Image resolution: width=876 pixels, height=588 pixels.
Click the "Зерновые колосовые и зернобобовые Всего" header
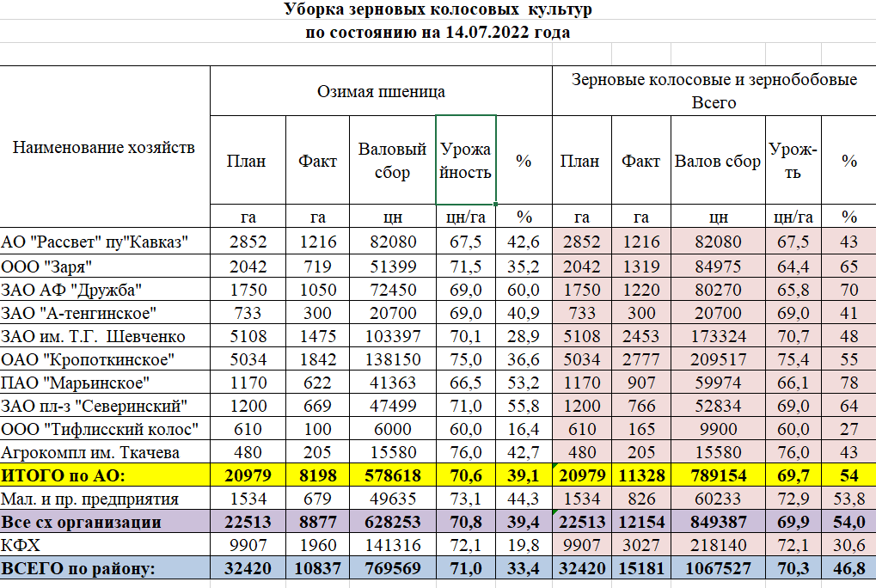click(714, 91)
